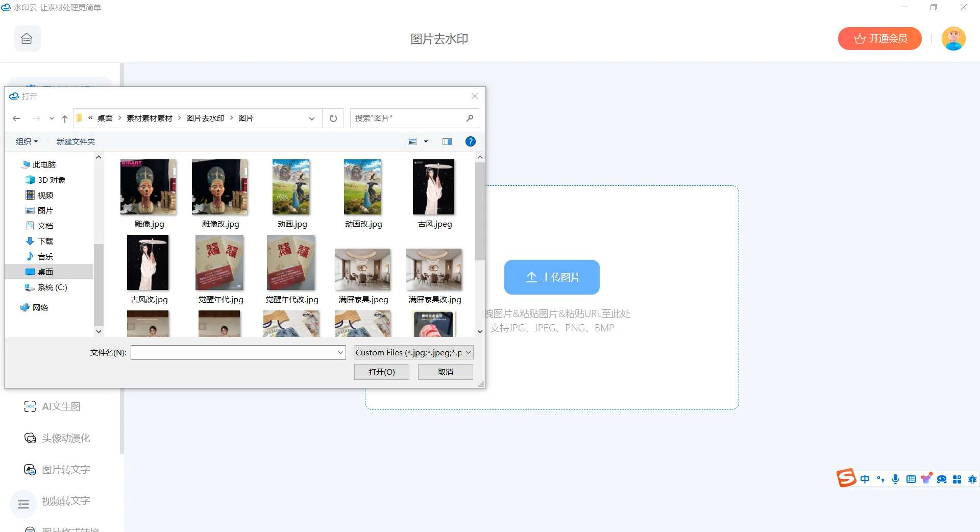Change view mode icon in dialog toolbar
Image resolution: width=980 pixels, height=532 pixels.
tap(412, 141)
